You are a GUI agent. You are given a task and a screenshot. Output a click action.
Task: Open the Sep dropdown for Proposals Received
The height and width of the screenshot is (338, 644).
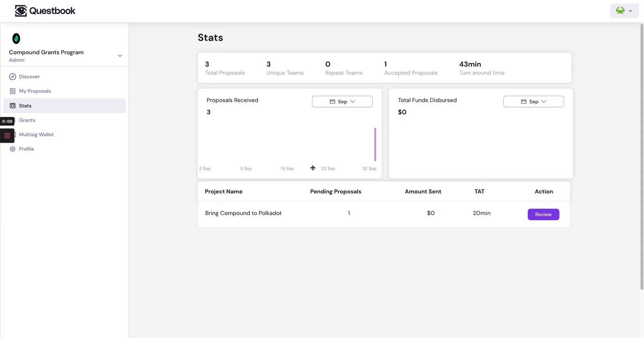tap(342, 101)
